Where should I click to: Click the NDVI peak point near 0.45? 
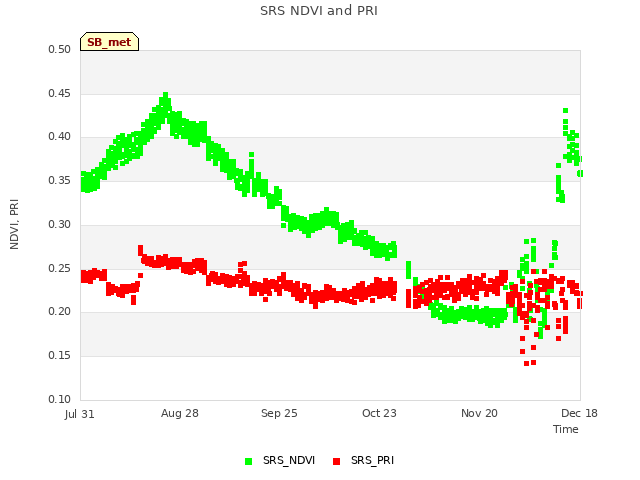click(165, 95)
